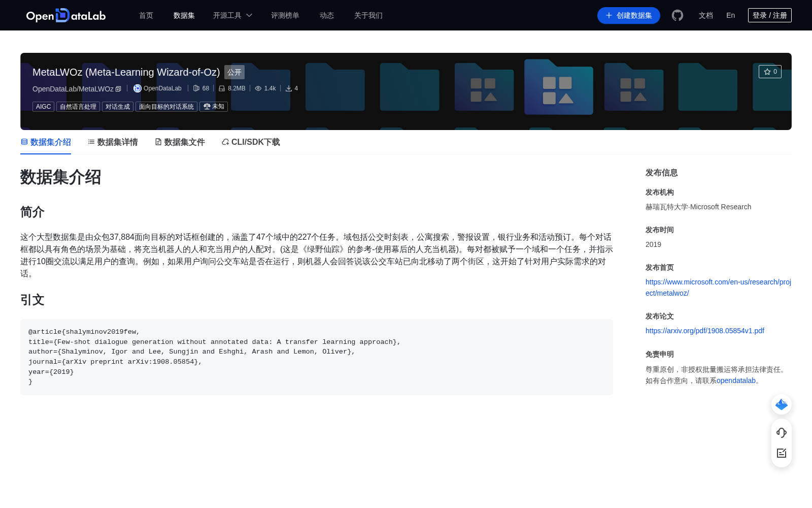Viewport: 812px width, 508px height.
Task: Click the 创建数据集 button
Action: point(629,15)
